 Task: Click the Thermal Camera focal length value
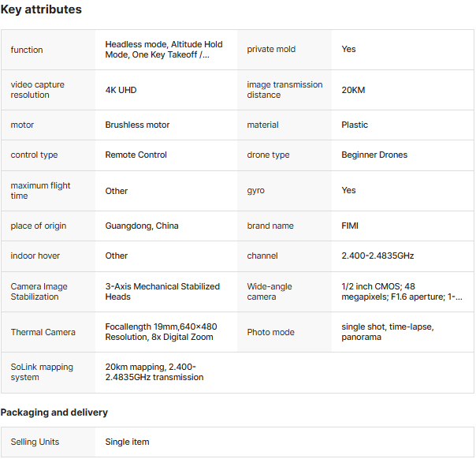pos(161,332)
